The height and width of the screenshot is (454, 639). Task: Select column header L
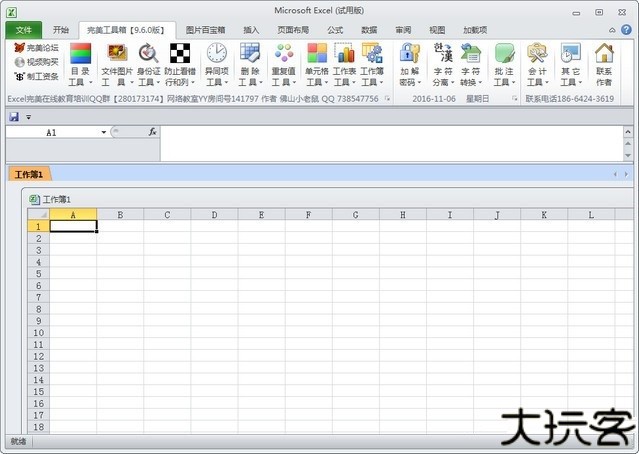point(591,214)
